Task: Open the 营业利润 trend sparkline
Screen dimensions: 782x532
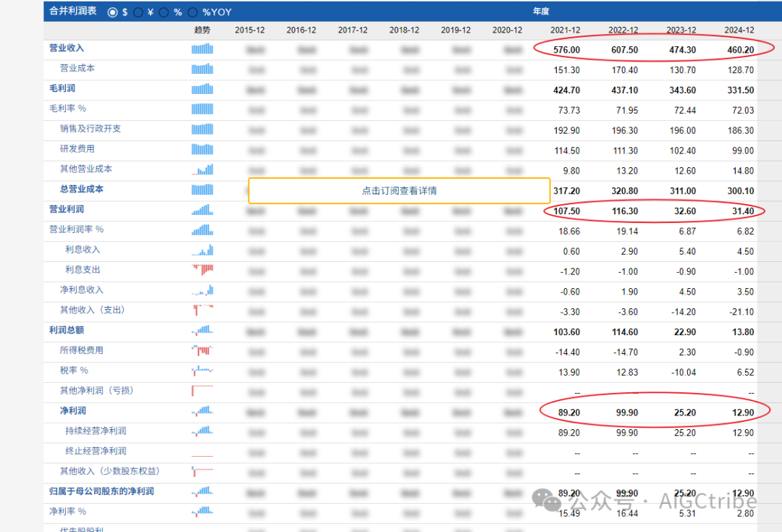Action: pyautogui.click(x=203, y=210)
